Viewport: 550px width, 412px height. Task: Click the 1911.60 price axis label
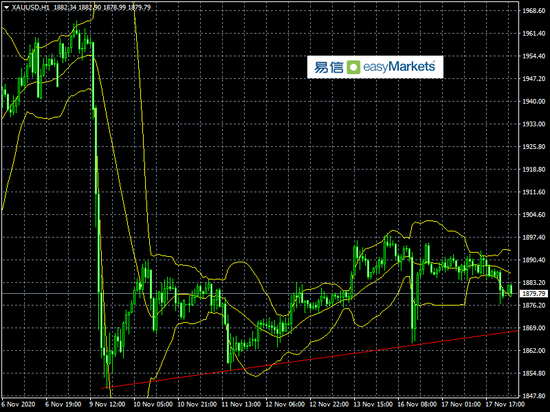click(534, 192)
